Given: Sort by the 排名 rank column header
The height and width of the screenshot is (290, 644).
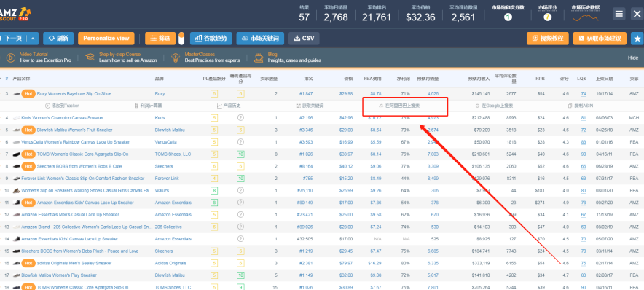Looking at the screenshot, I should click(x=308, y=78).
